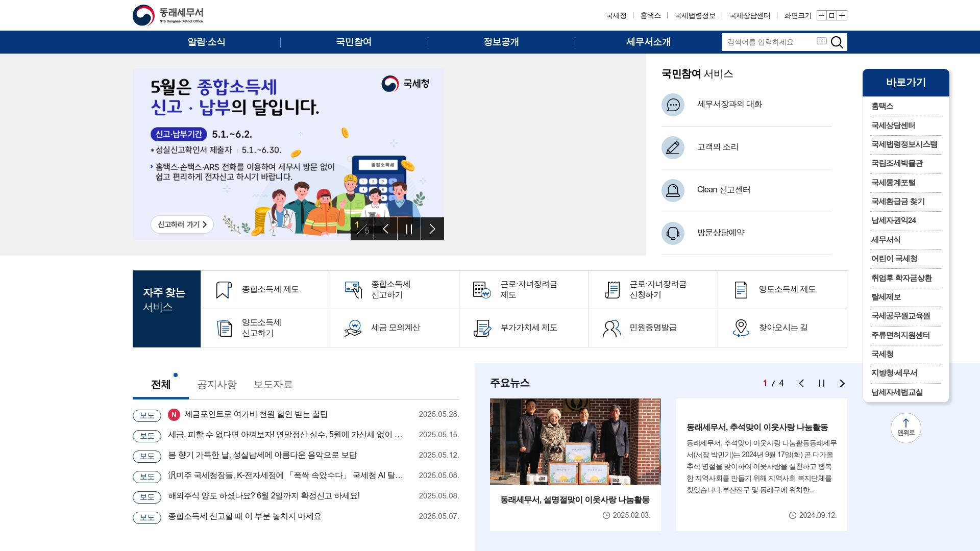Open 국세통계포털 in 바로가기 list
Viewport: 980px width, 551px height.
coord(893,183)
